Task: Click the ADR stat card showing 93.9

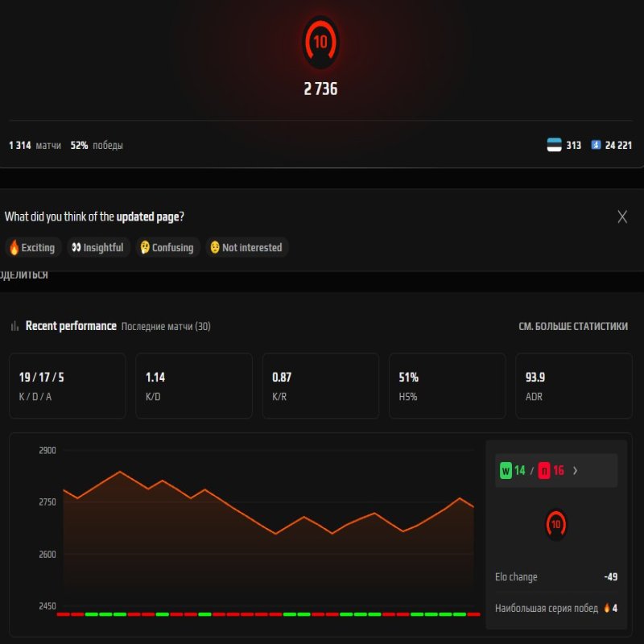Action: click(x=573, y=386)
